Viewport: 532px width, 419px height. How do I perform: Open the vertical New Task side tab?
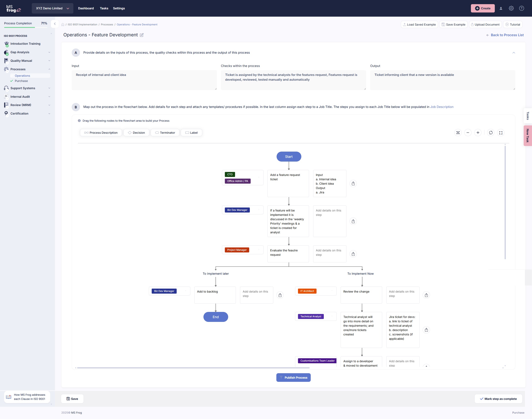click(528, 136)
